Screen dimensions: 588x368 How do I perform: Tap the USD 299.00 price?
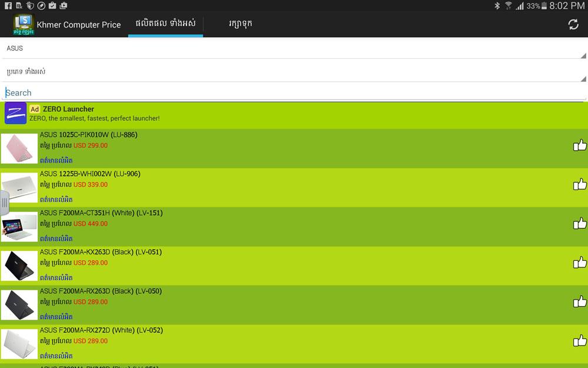tap(91, 145)
